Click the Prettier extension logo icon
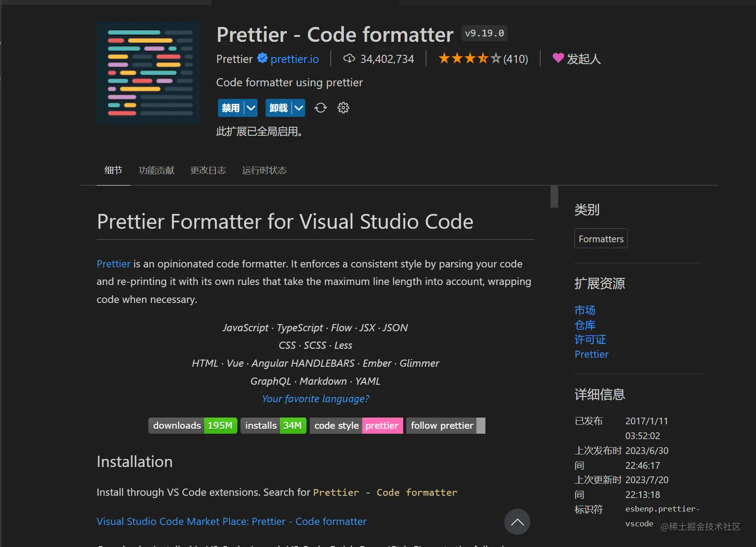The image size is (756, 547). click(x=148, y=73)
